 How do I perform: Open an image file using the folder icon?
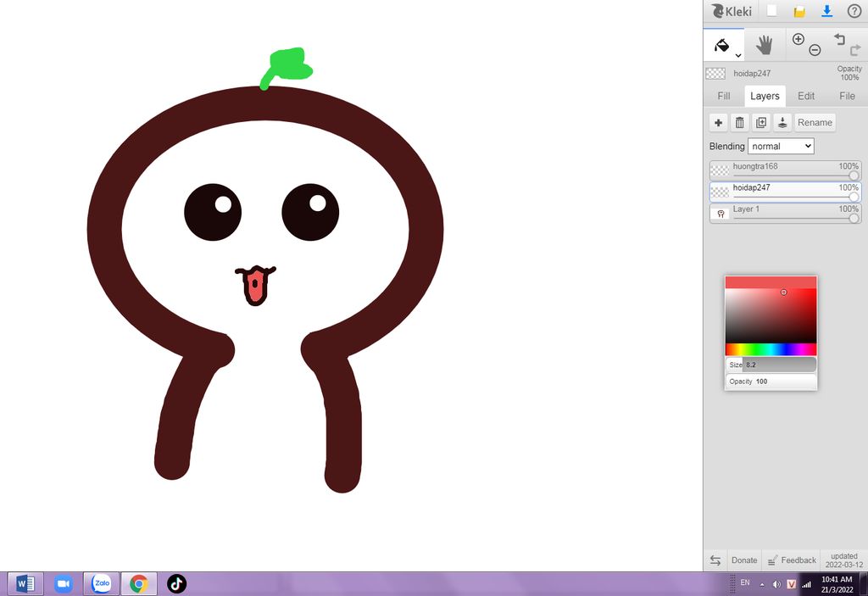coord(798,11)
